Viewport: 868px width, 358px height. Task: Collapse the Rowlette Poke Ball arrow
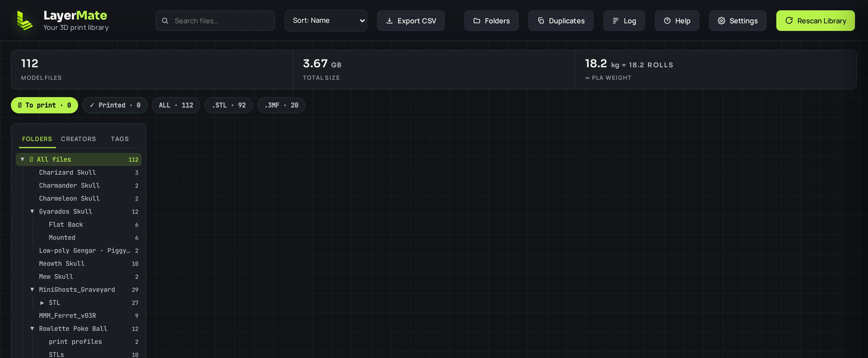click(32, 329)
